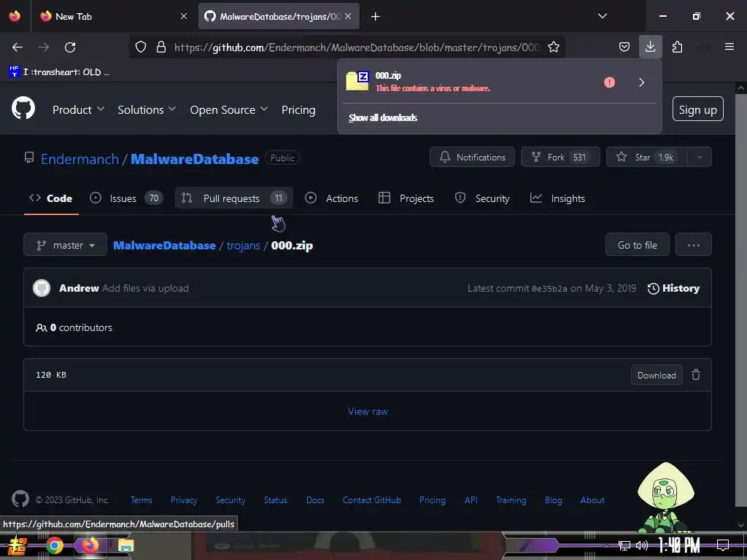Open the Actions tab

332,198
